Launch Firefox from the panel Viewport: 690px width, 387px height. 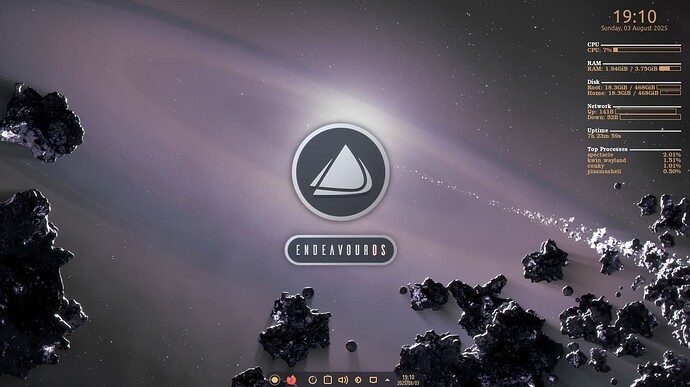coord(291,380)
